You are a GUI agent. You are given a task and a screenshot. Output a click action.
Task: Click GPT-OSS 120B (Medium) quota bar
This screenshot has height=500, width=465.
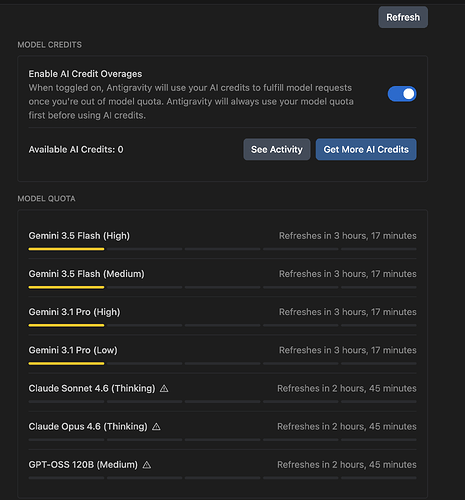click(222, 478)
